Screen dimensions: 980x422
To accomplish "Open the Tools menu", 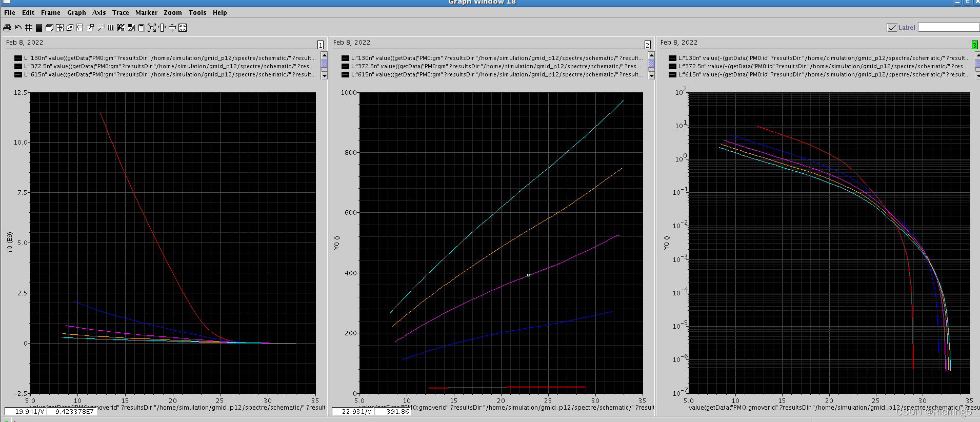I will point(197,13).
